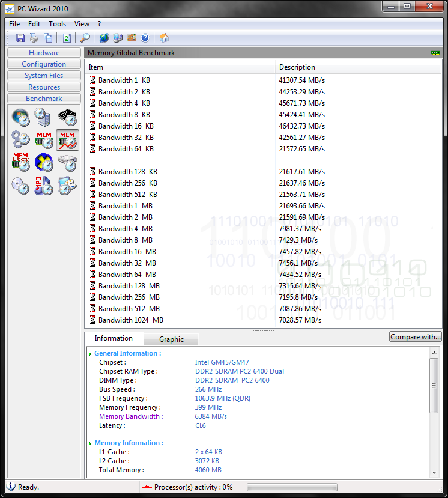Open the Benchmark section

coord(44,99)
